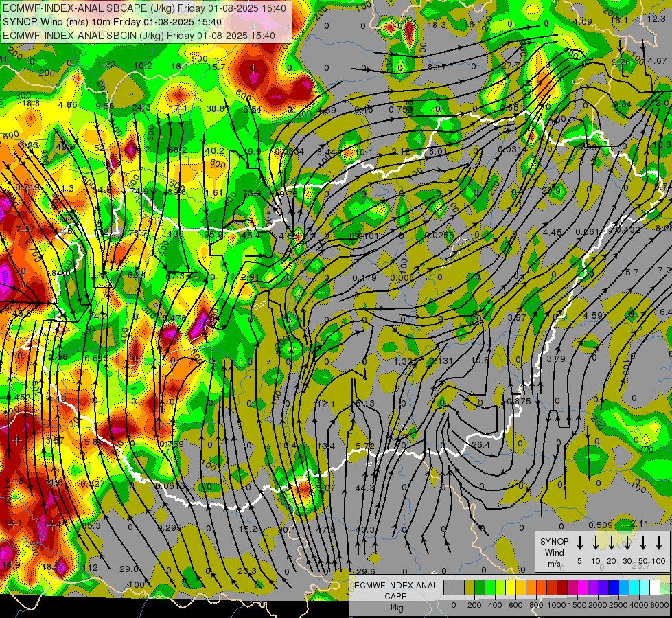The height and width of the screenshot is (618, 672).
Task: Click the map value '8.01'
Action: [438, 151]
